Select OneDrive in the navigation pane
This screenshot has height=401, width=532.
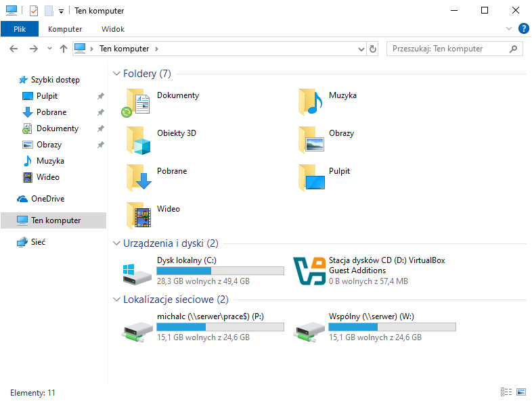47,199
